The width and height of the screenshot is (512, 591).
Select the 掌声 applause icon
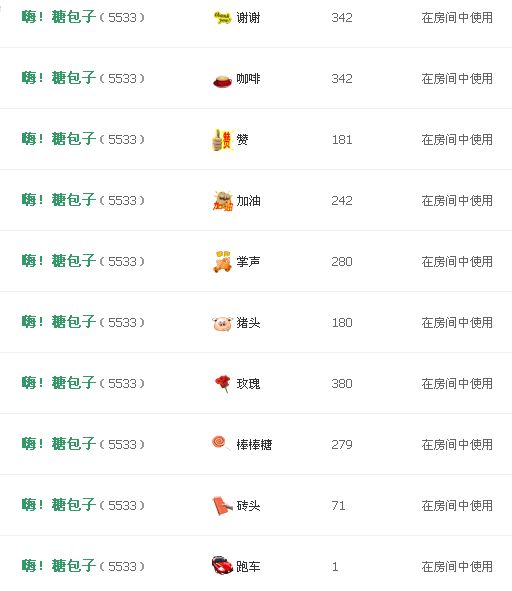pos(222,262)
